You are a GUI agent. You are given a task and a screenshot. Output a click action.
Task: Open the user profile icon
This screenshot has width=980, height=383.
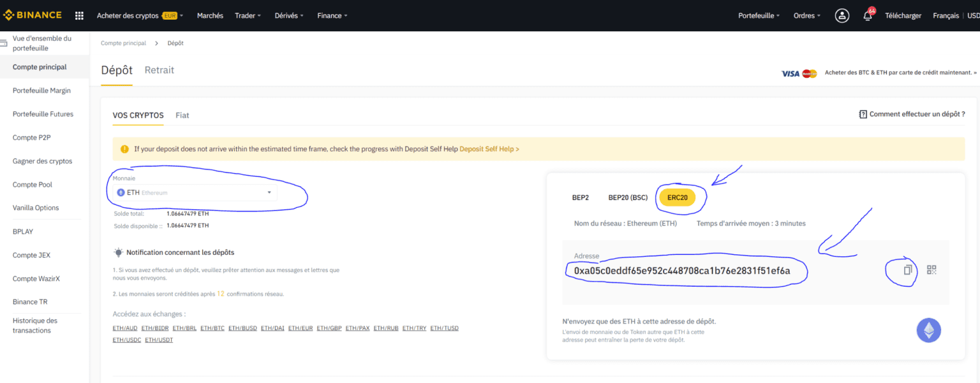coord(842,15)
